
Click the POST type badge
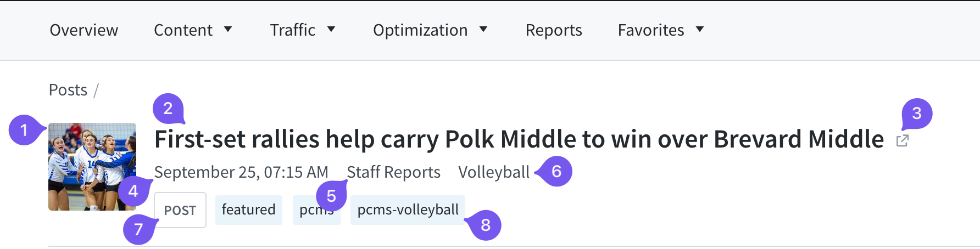pos(180,210)
